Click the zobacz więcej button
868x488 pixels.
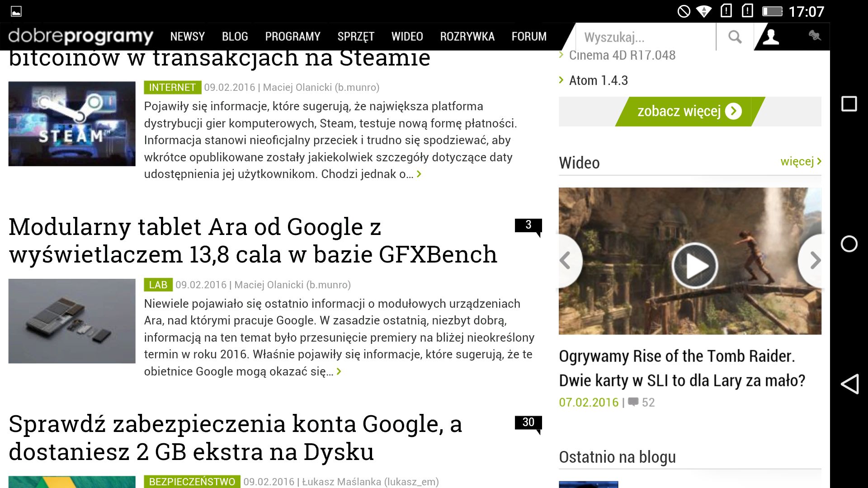689,111
